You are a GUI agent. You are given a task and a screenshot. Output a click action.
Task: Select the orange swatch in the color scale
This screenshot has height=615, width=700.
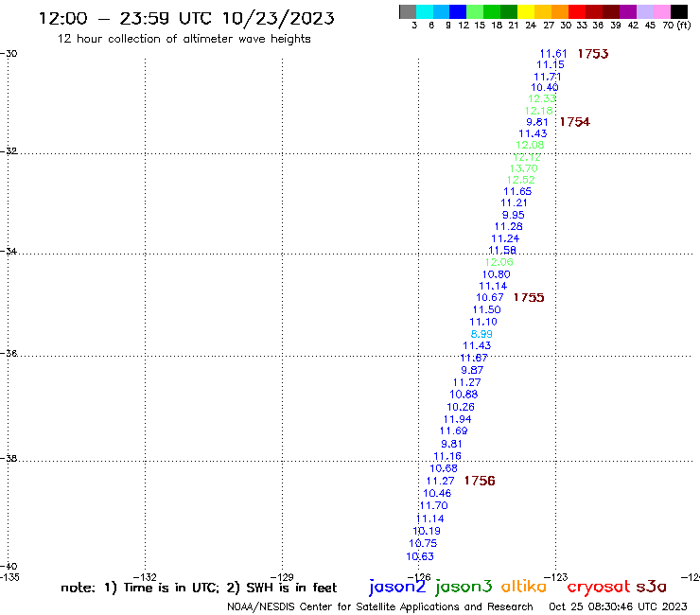(560, 11)
